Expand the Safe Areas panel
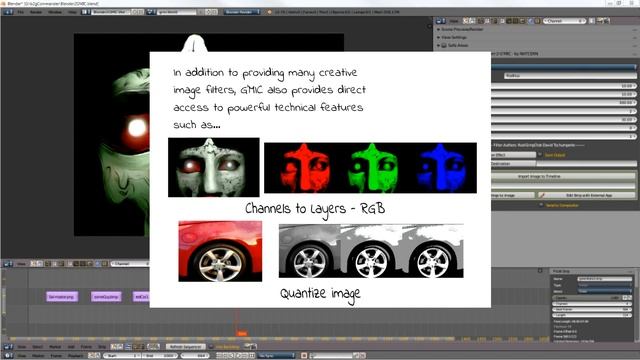 click(x=457, y=45)
